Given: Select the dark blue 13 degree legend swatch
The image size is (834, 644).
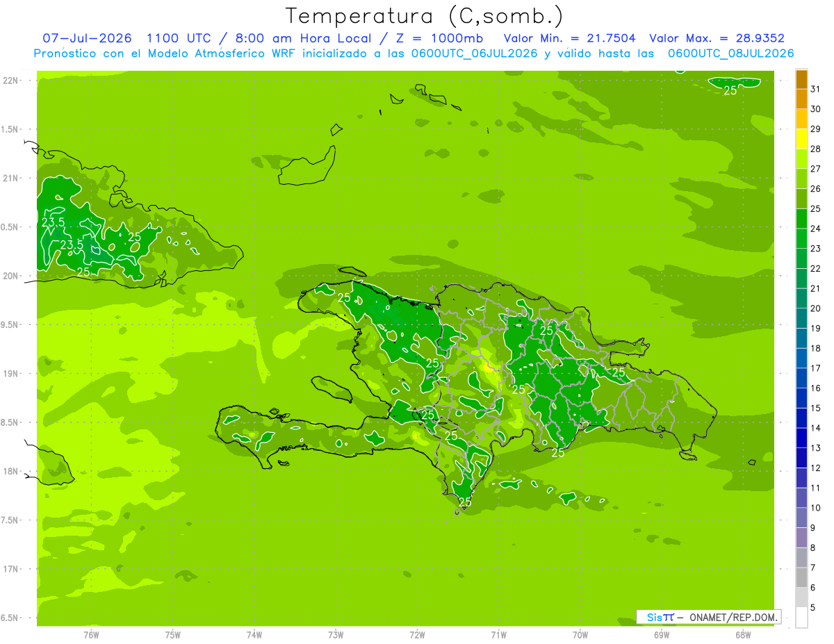Looking at the screenshot, I should (x=801, y=438).
